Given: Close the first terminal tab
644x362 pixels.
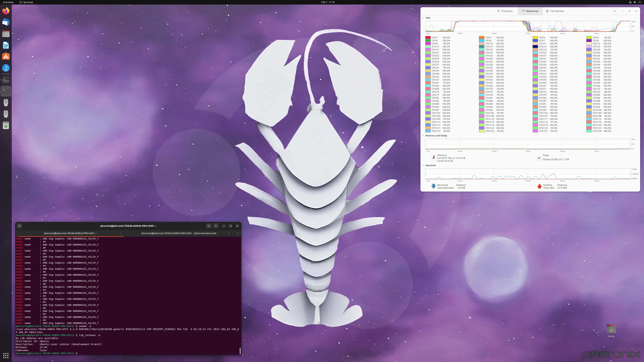Looking at the screenshot, I should tap(121, 233).
